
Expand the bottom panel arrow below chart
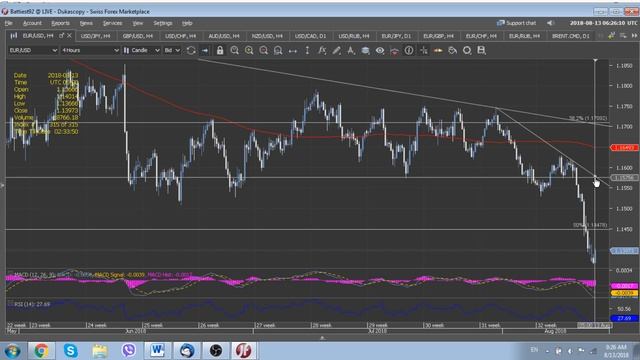322,338
